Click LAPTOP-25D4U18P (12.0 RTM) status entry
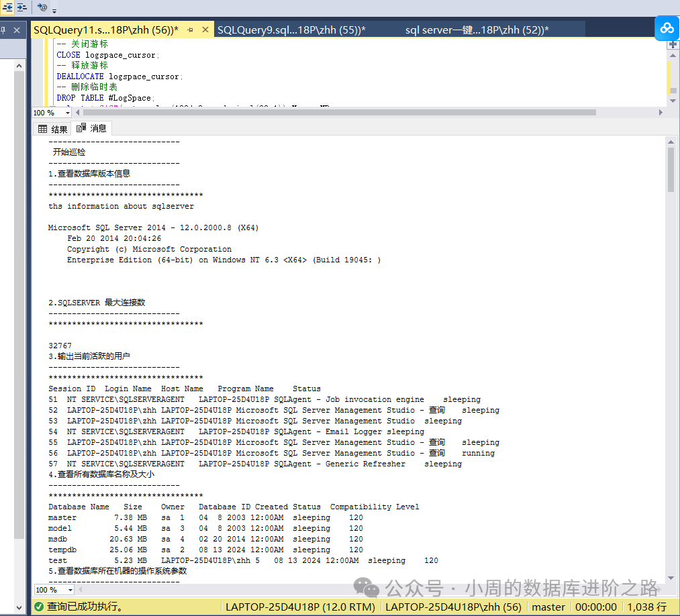The width and height of the screenshot is (680, 616). click(x=300, y=607)
